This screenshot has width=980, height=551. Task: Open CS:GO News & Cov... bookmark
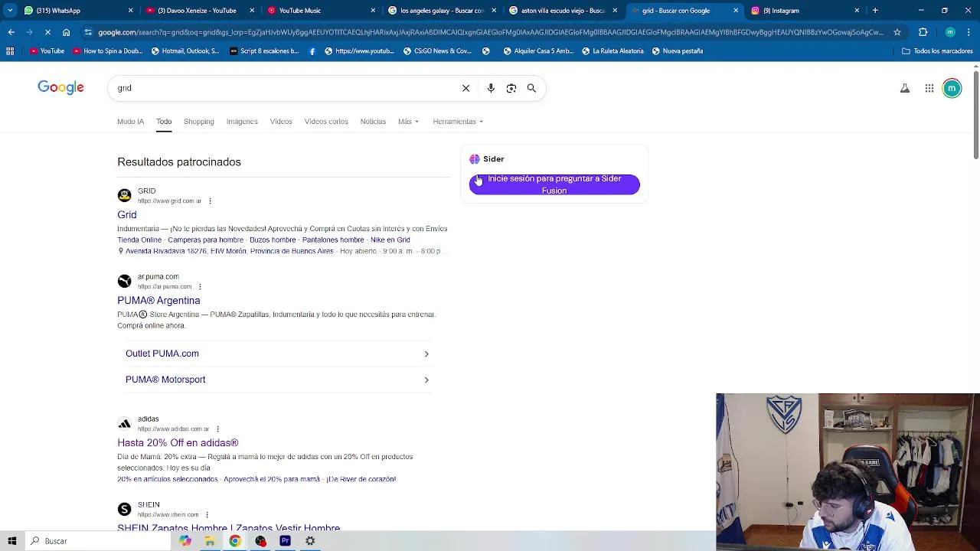[x=436, y=51]
